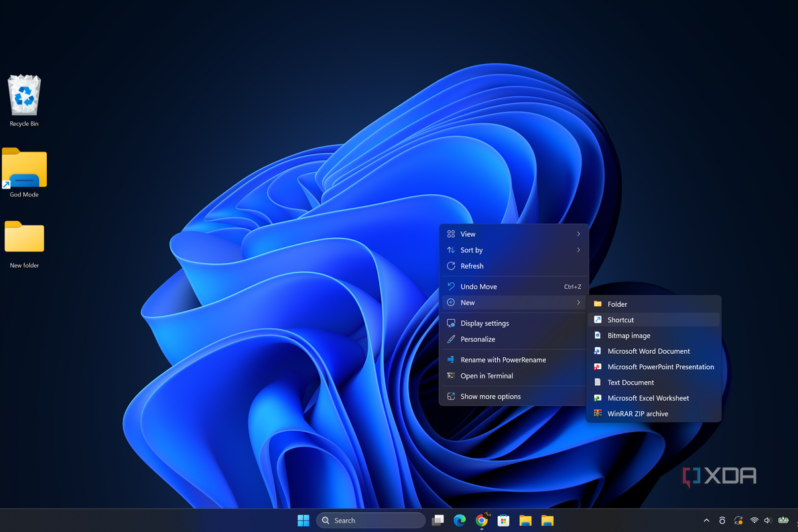The width and height of the screenshot is (798, 532).
Task: Click the WinRAR ZIP archive icon
Action: point(598,414)
